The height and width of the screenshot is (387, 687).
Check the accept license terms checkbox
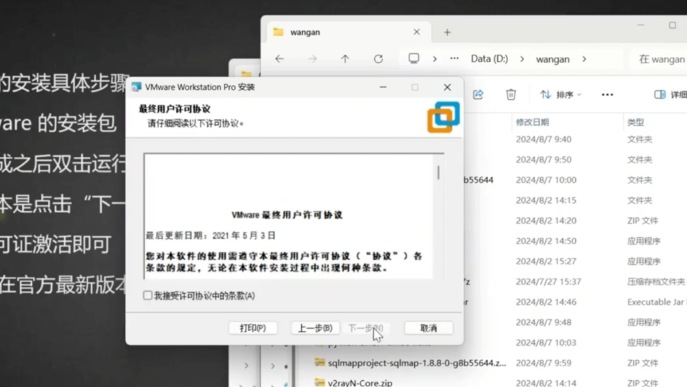(x=148, y=295)
